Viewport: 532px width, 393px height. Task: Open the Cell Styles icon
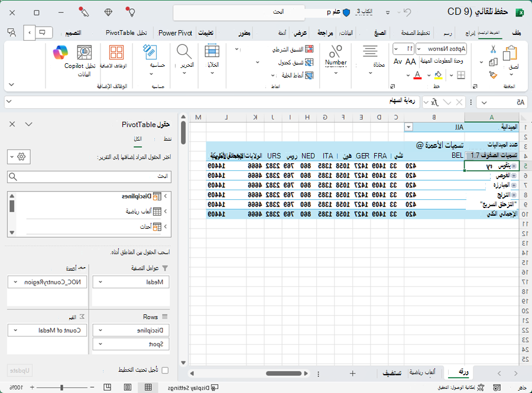309,75
